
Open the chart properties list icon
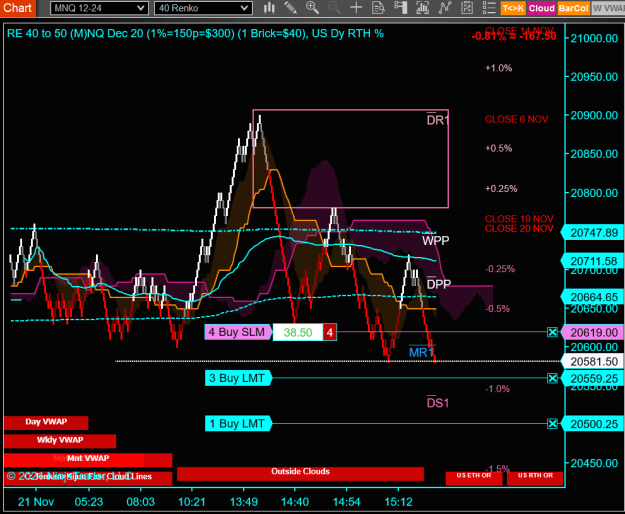tap(489, 8)
